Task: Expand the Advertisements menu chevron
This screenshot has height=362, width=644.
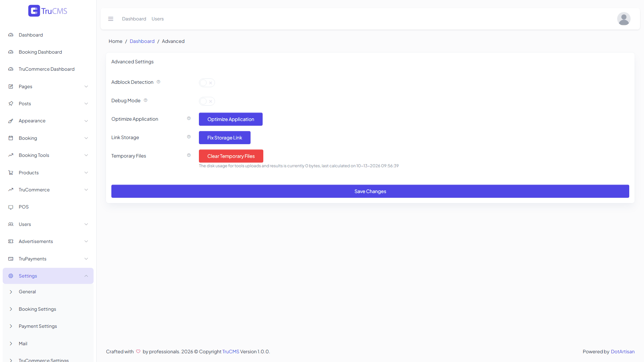Action: (x=86, y=241)
